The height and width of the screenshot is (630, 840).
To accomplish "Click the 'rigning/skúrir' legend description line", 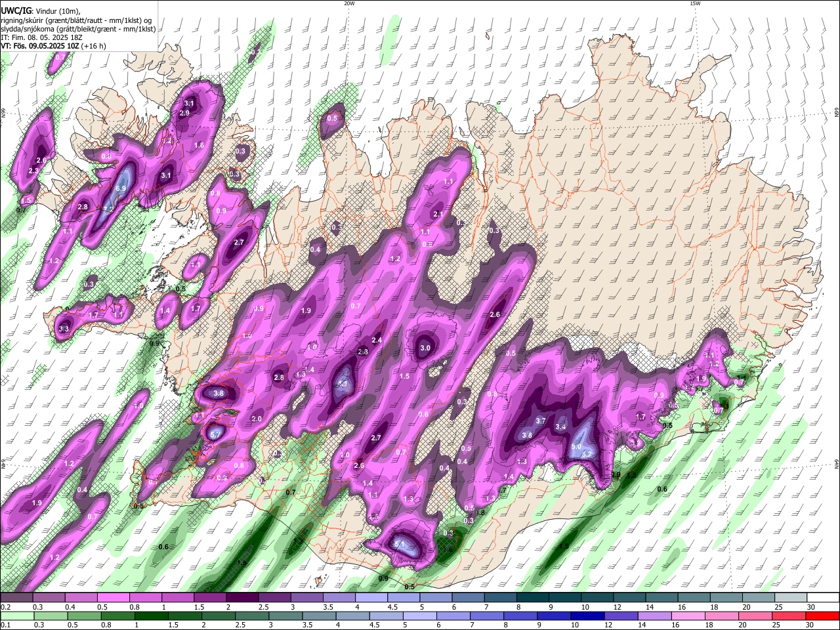I will (76, 20).
